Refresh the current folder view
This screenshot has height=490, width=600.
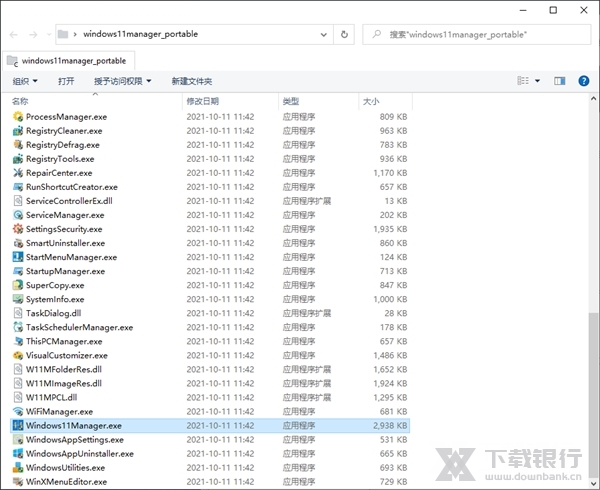(344, 34)
